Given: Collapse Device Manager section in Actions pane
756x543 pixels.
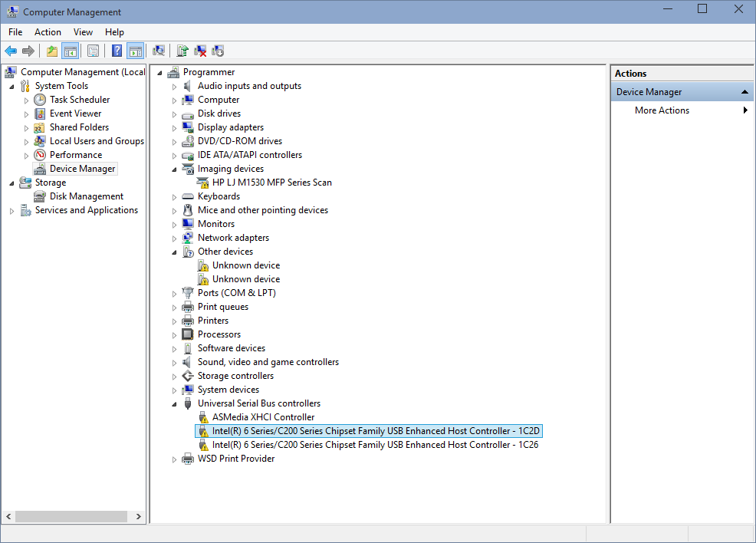Looking at the screenshot, I should pos(744,91).
